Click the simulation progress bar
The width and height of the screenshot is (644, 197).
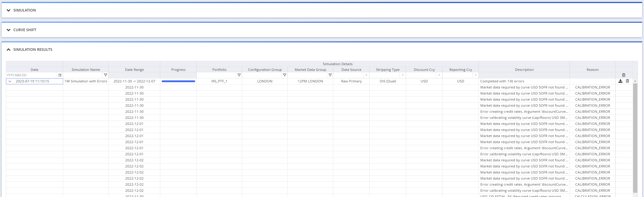pos(178,81)
